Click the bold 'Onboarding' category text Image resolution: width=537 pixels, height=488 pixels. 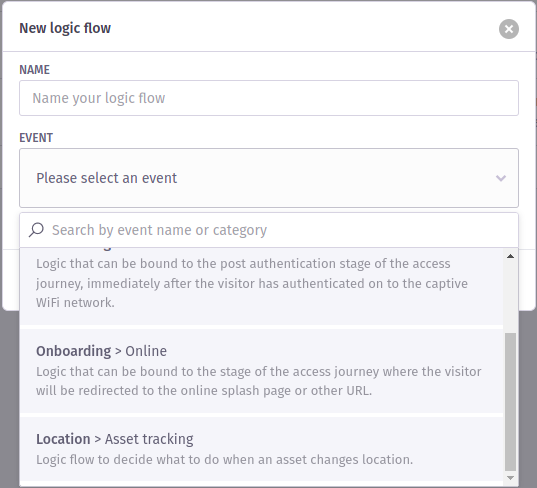coord(74,351)
